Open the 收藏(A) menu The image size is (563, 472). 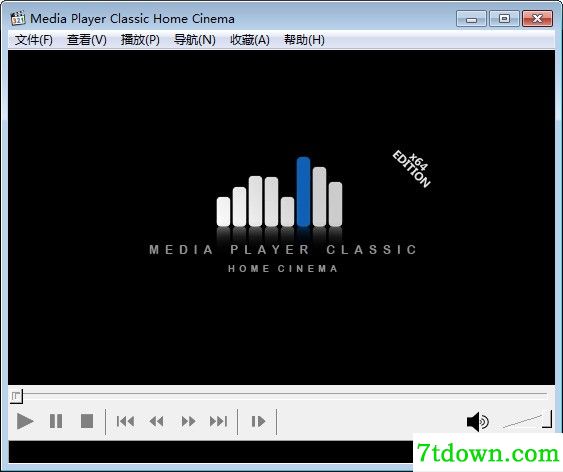[250, 40]
